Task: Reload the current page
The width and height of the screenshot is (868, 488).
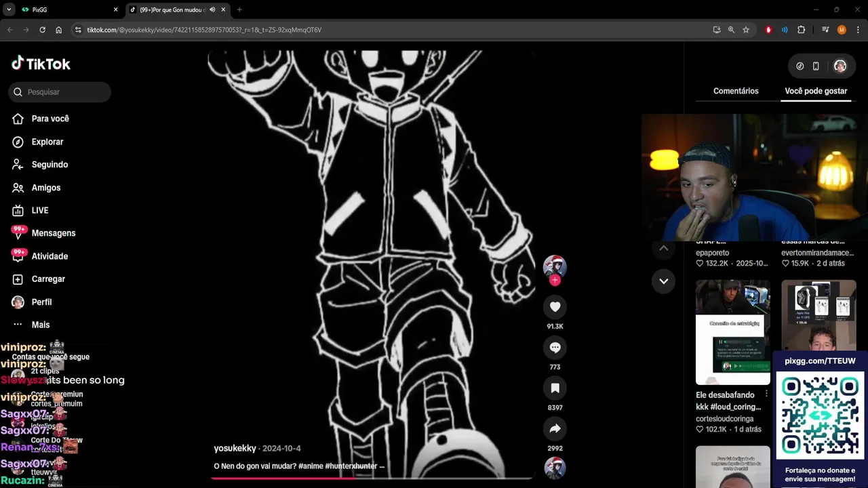Action: click(42, 30)
